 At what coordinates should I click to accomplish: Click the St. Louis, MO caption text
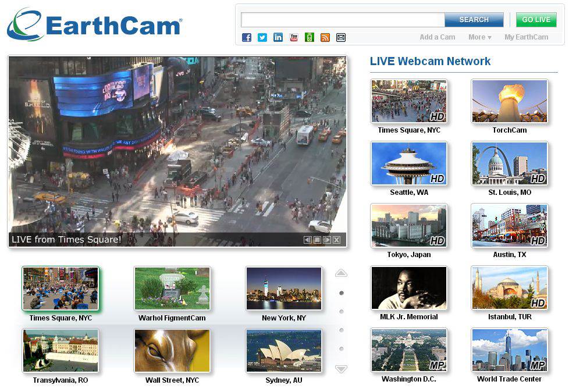click(510, 193)
